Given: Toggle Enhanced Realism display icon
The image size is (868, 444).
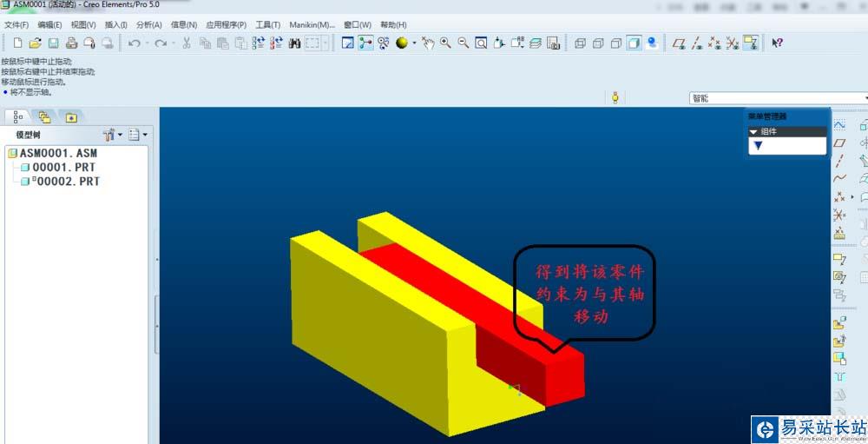Looking at the screenshot, I should point(652,43).
